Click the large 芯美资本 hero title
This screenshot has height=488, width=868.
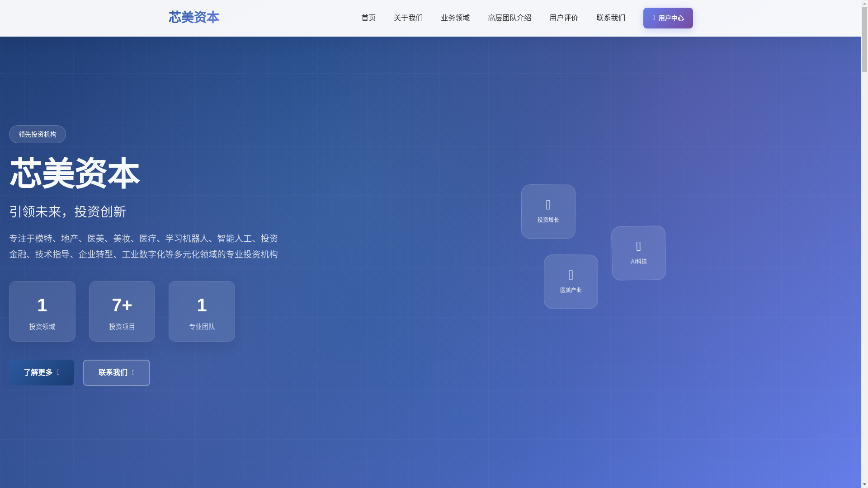pyautogui.click(x=74, y=174)
